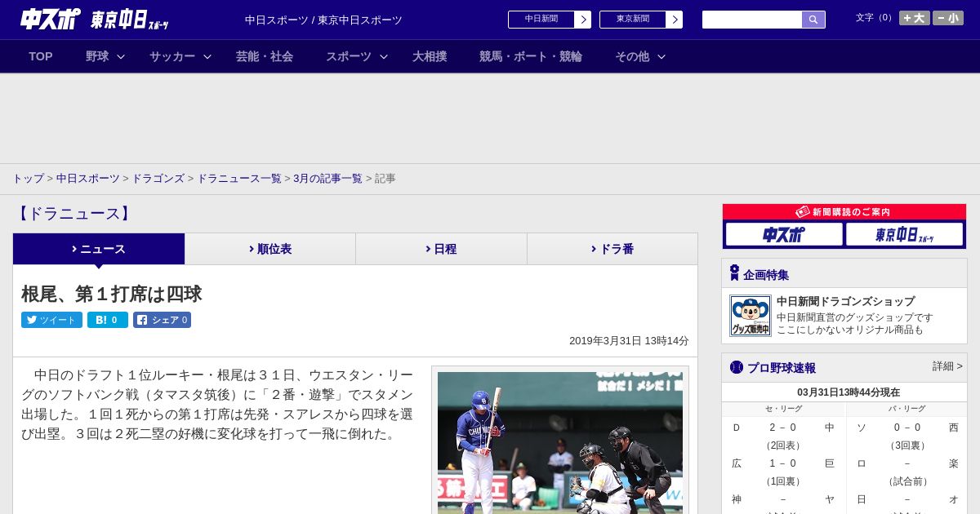Viewport: 980px width, 514px height.
Task: Open ドラゴンズショップ mascot thumbnail
Action: pos(751,316)
